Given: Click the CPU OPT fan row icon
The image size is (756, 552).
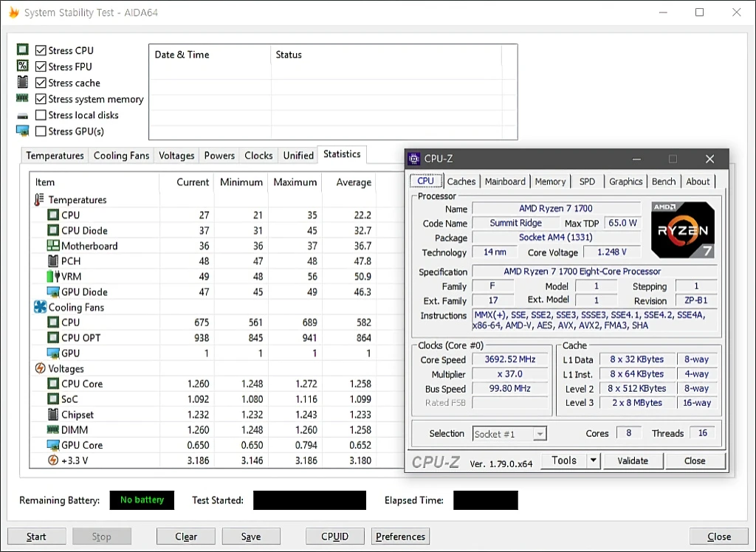Looking at the screenshot, I should 53,337.
